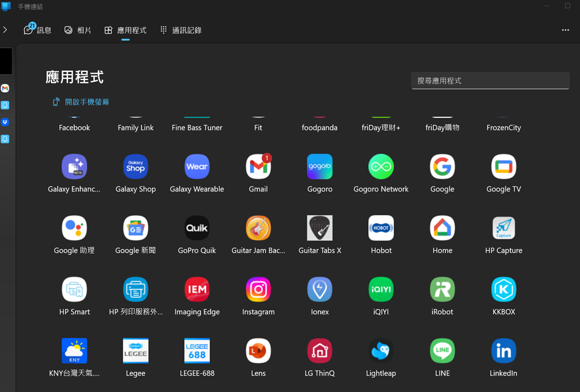The image size is (580, 392).
Task: Launch Lightleap app
Action: click(x=381, y=351)
